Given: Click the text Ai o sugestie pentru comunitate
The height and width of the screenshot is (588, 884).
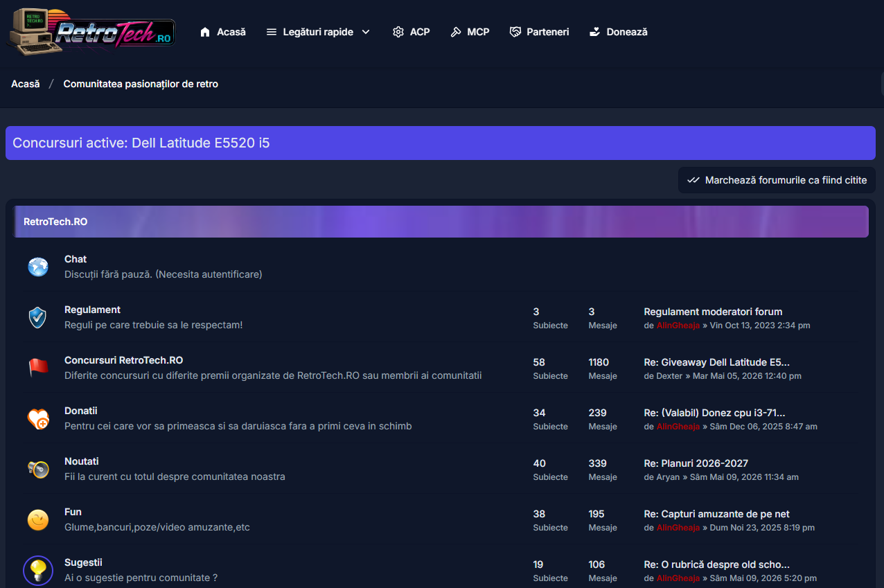Looking at the screenshot, I should click(141, 578).
